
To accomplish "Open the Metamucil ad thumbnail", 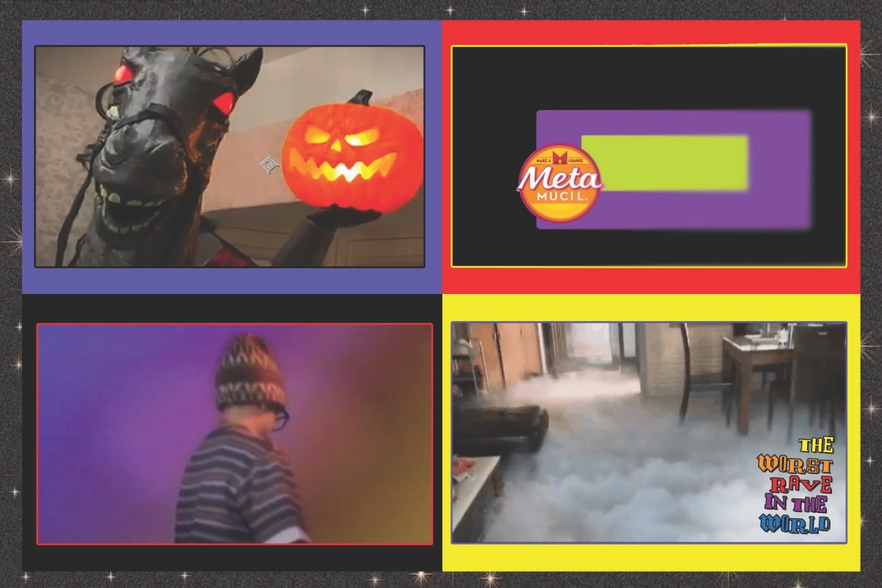I will tap(649, 156).
